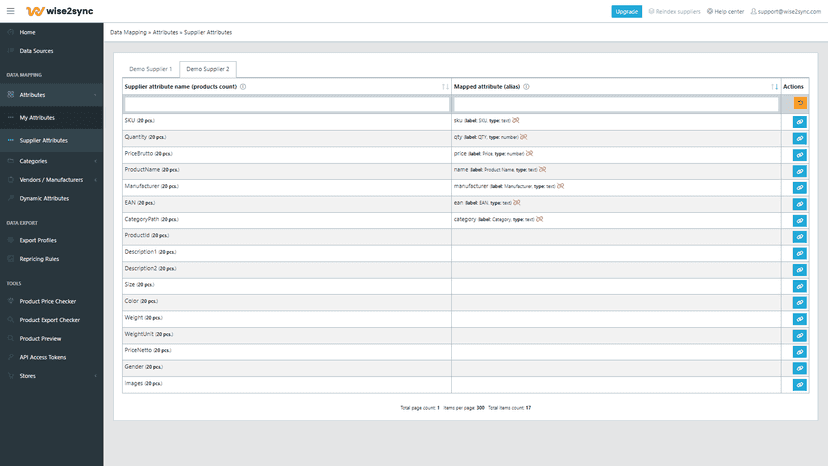Click link action for PriceNetto row

tap(799, 352)
